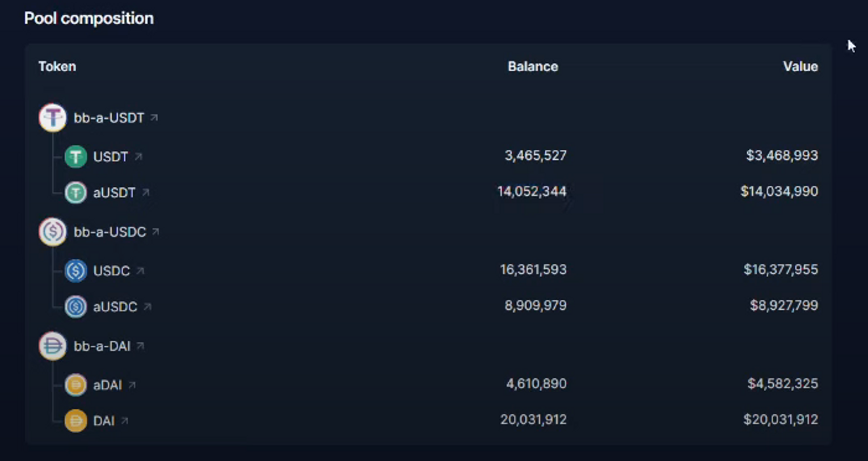Open external link arrow beside DAI
Image resolution: width=868 pixels, height=461 pixels.
125,421
